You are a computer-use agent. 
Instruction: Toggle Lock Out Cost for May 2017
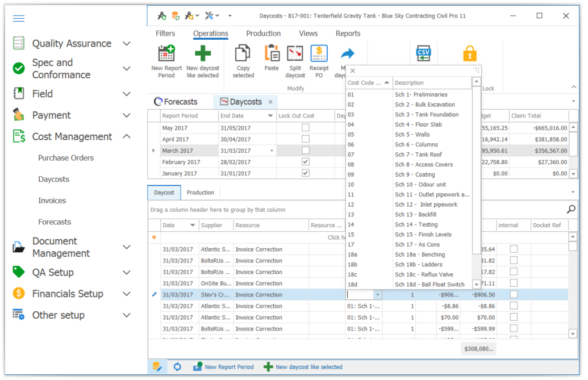[x=306, y=127]
